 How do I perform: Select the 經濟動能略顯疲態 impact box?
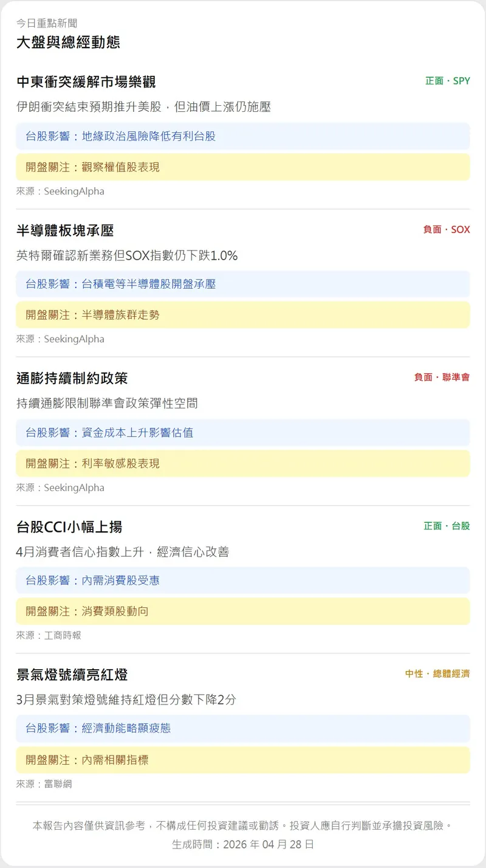click(x=242, y=728)
